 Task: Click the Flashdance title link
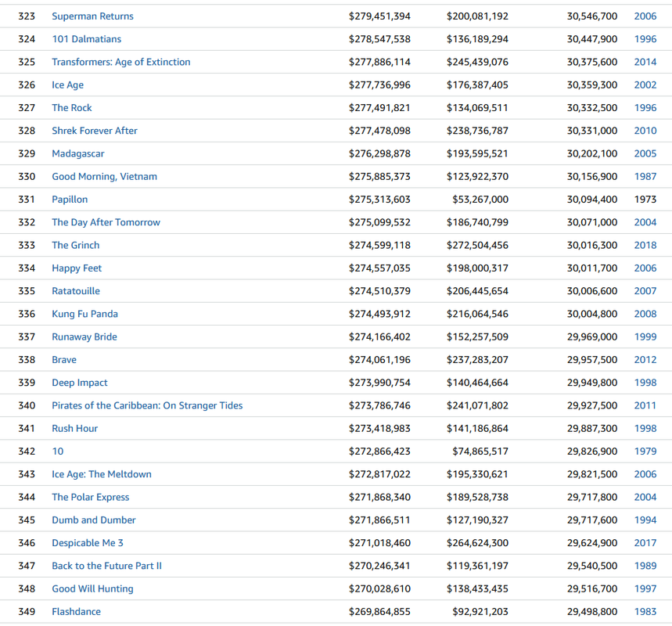point(77,612)
